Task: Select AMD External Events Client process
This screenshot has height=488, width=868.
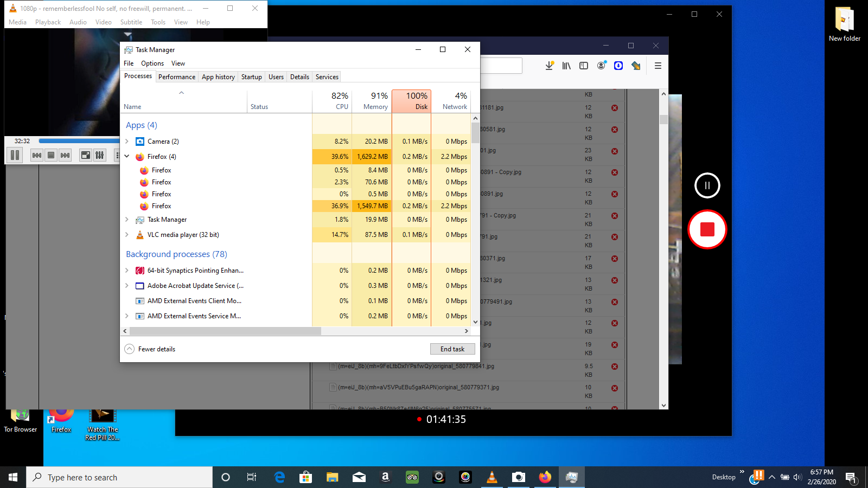Action: point(295,301)
